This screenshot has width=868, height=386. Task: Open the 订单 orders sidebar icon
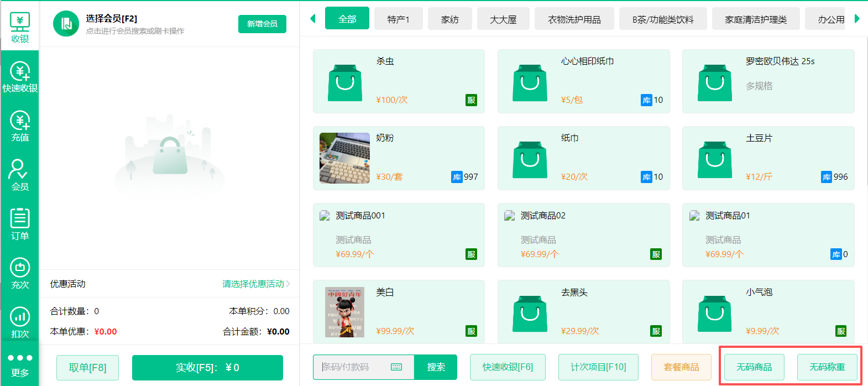20,224
